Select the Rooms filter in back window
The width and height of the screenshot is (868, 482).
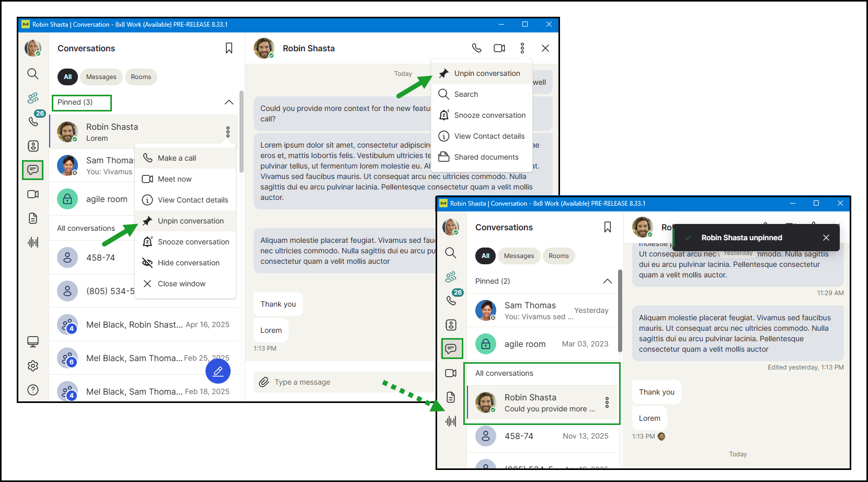[x=141, y=77]
